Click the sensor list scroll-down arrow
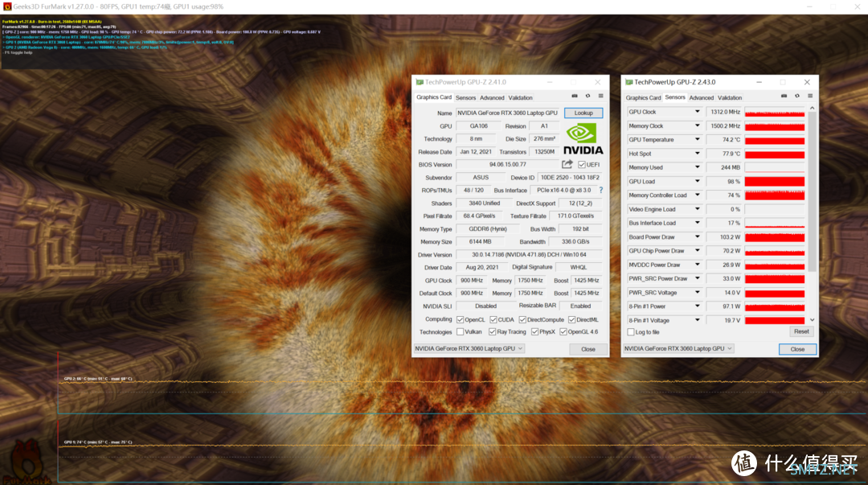The image size is (868, 485). click(x=812, y=320)
